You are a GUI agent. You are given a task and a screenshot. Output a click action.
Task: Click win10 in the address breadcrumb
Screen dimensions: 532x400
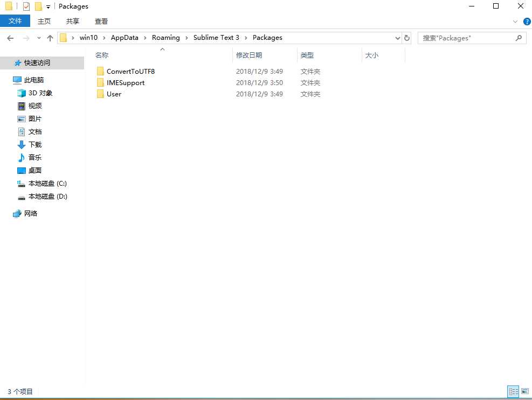pos(88,38)
